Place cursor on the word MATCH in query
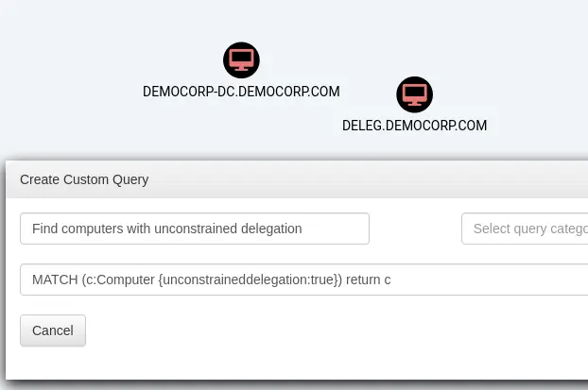 click(55, 280)
